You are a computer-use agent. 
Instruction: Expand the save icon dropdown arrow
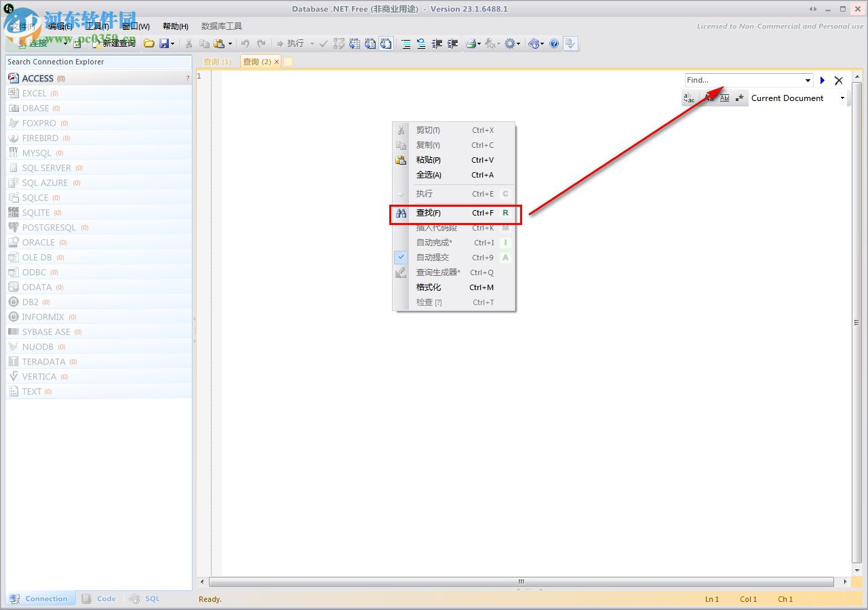[172, 43]
